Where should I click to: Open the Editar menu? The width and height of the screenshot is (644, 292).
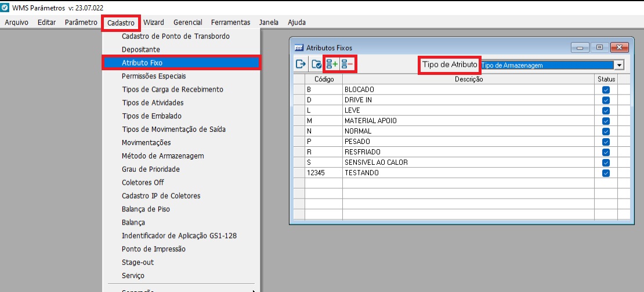[x=46, y=22]
